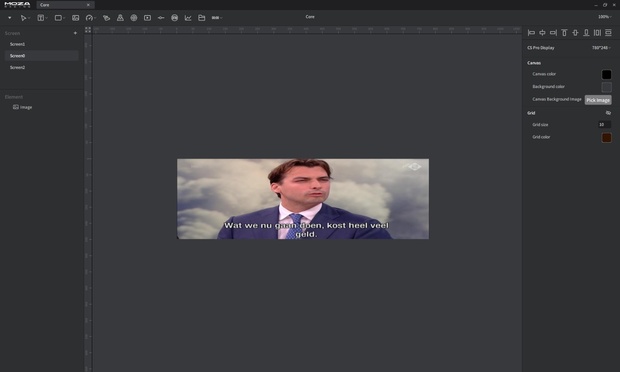
Task: Open the folder/resources icon in toolbar
Action: [202, 18]
